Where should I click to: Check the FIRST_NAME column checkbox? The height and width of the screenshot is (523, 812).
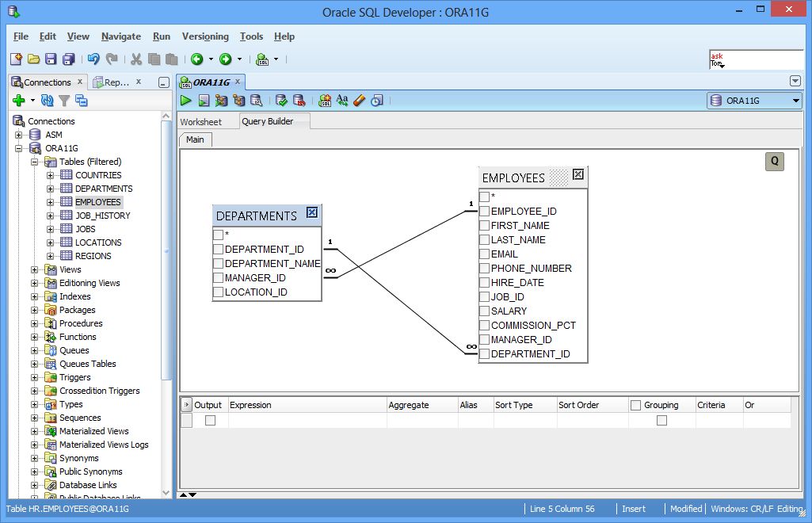(x=485, y=226)
